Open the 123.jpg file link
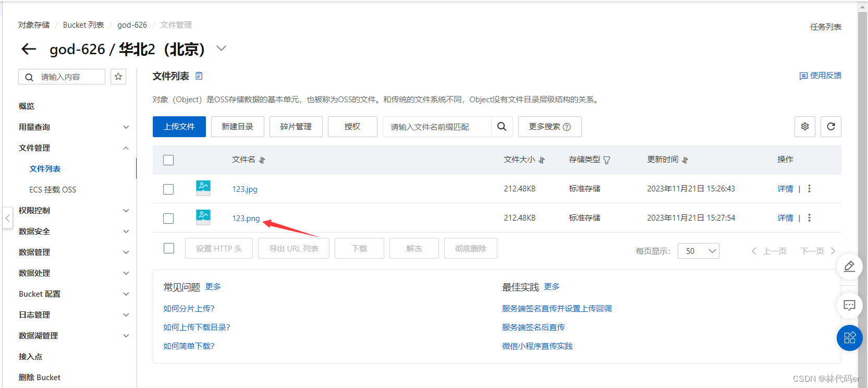Image resolution: width=868 pixels, height=388 pixels. (x=245, y=189)
